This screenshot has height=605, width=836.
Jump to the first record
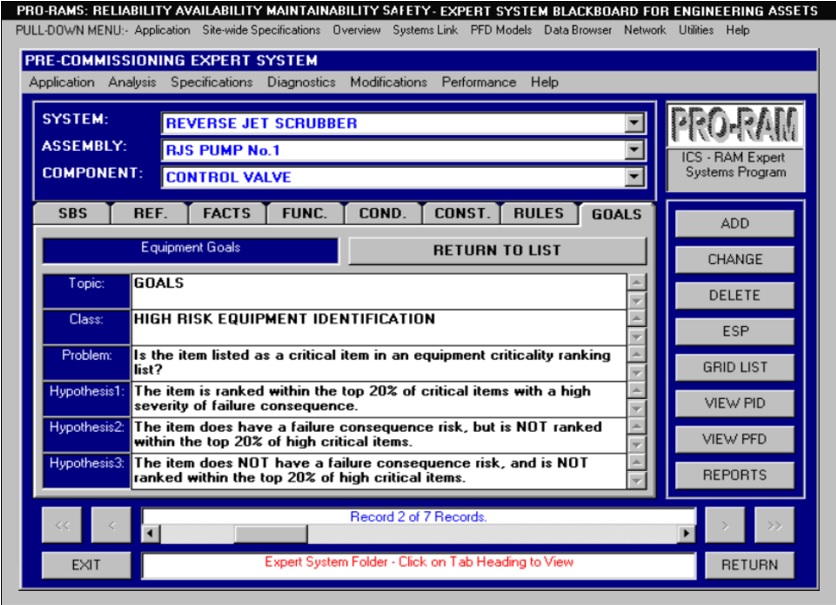(x=62, y=525)
